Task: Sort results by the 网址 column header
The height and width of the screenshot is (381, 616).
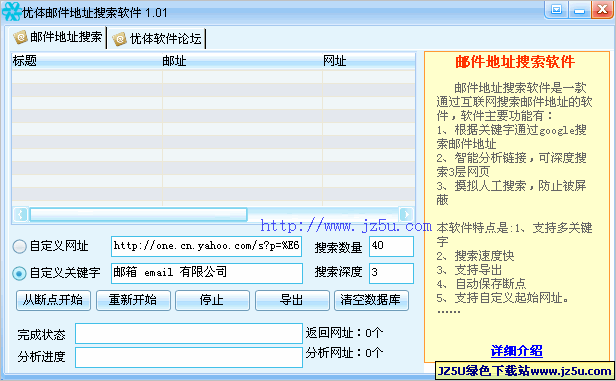Action: click(368, 61)
